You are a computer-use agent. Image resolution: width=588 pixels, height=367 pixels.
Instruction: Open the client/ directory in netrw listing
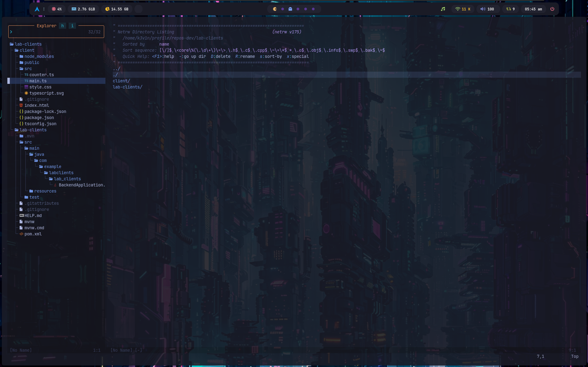[x=121, y=81]
